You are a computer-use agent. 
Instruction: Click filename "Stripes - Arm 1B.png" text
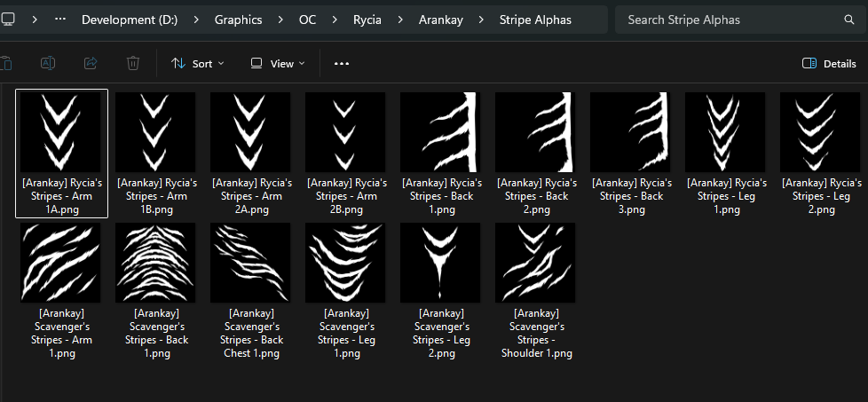point(157,202)
